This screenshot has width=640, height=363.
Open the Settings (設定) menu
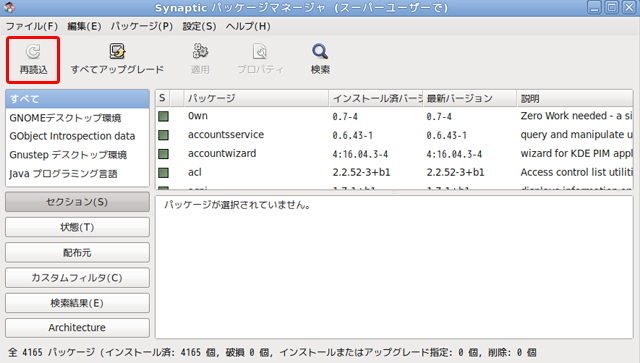(199, 27)
